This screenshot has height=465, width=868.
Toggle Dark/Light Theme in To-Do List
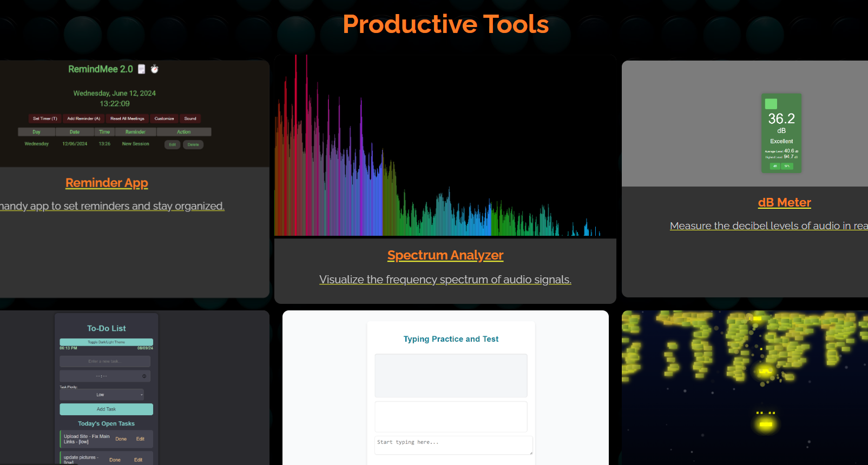point(106,342)
